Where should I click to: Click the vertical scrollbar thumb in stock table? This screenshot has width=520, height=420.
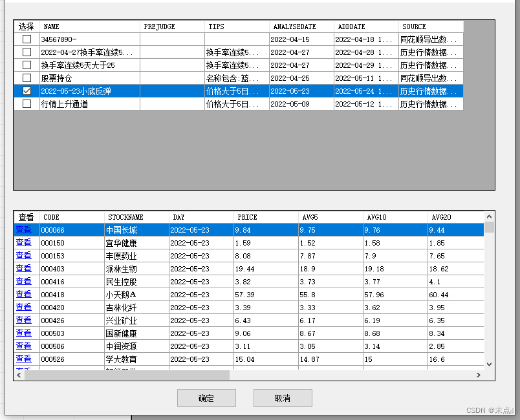coord(489,227)
